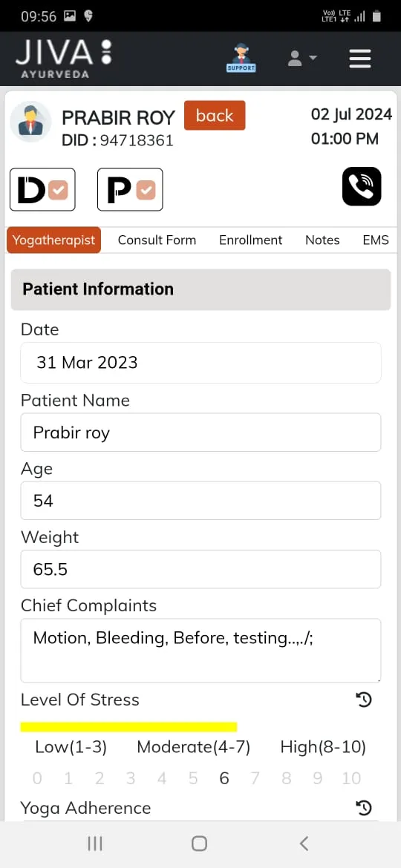View Yoga Adherence history icon
The width and height of the screenshot is (401, 868).
click(363, 808)
